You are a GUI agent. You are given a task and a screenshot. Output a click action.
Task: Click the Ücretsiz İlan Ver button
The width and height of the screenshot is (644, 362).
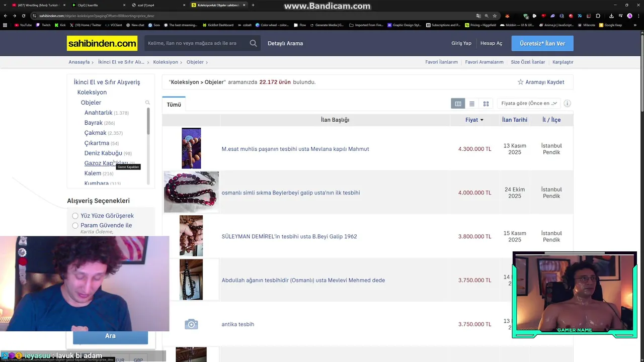[x=542, y=43]
